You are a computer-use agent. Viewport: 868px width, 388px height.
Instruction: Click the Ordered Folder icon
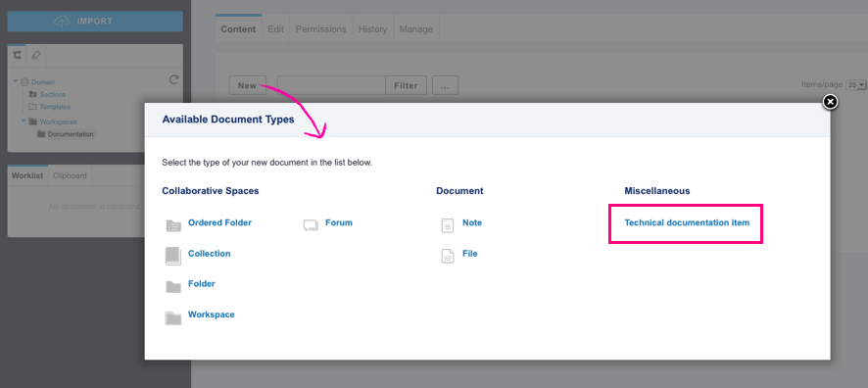(173, 225)
